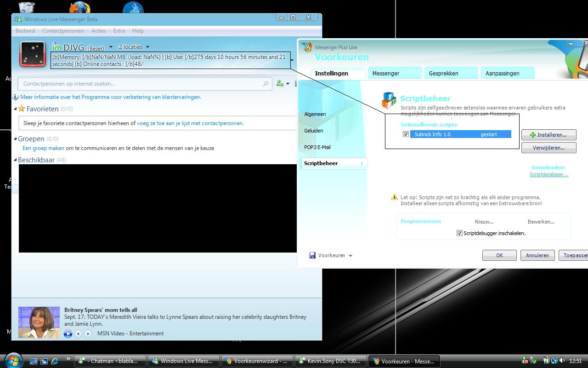Go to next MSN Video item

coord(88,333)
